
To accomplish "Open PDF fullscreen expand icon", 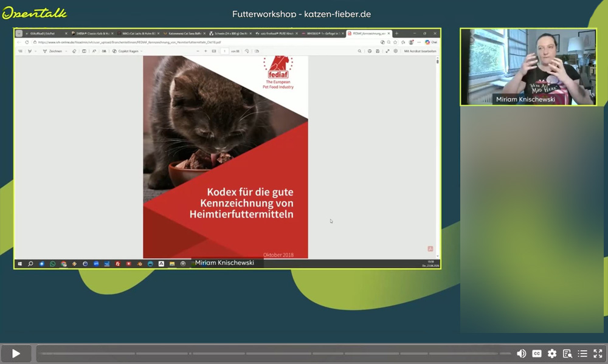I will 387,51.
